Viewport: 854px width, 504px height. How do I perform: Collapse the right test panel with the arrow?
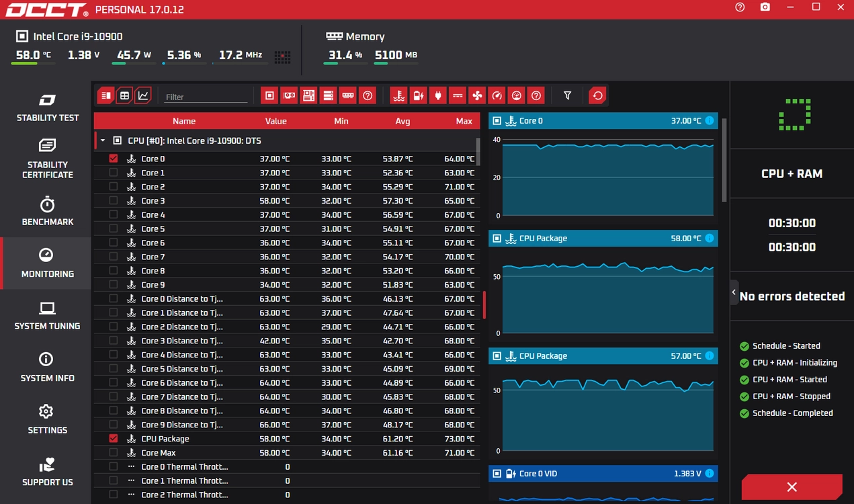click(734, 292)
